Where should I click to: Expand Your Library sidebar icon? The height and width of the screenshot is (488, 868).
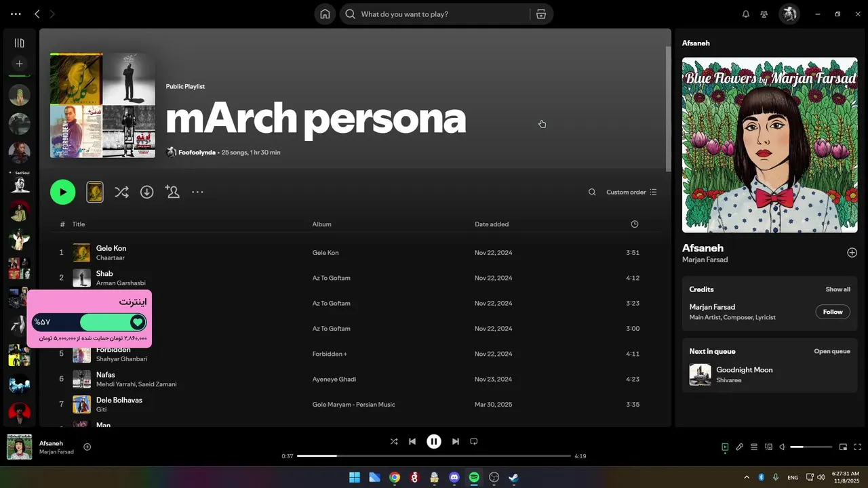pos(19,43)
